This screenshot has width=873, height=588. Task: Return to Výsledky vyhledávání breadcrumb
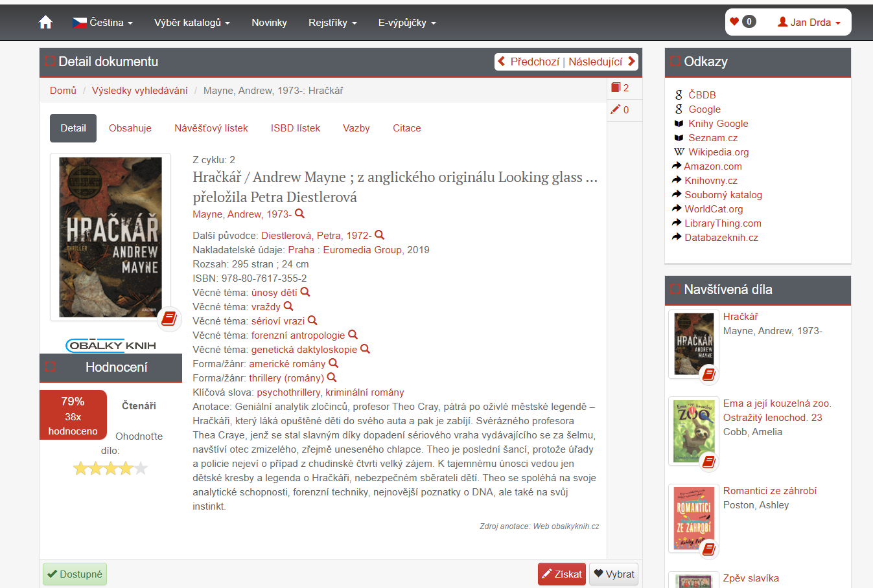140,91
